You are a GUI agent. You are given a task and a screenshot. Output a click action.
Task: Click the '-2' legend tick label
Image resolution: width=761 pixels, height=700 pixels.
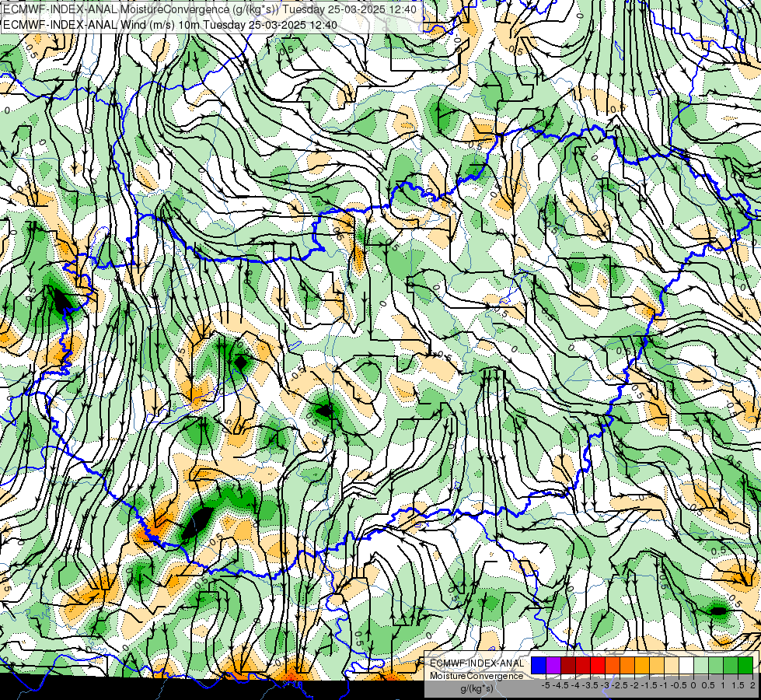click(635, 685)
